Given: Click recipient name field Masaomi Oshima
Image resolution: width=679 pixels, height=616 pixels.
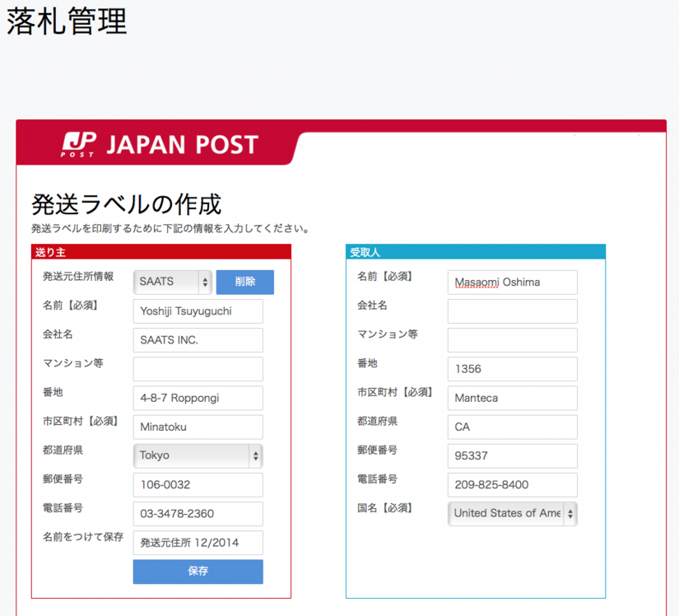Looking at the screenshot, I should click(x=512, y=282).
